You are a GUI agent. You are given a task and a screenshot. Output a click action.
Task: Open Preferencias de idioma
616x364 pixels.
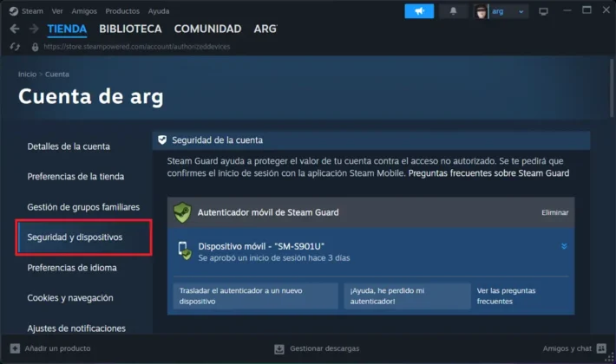72,268
